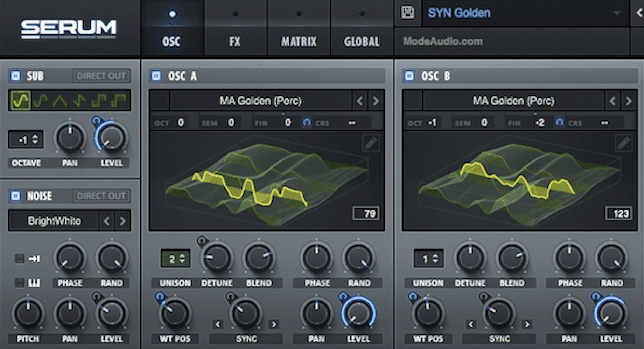
Task: Select previous noise sample
Action: pyautogui.click(x=107, y=221)
